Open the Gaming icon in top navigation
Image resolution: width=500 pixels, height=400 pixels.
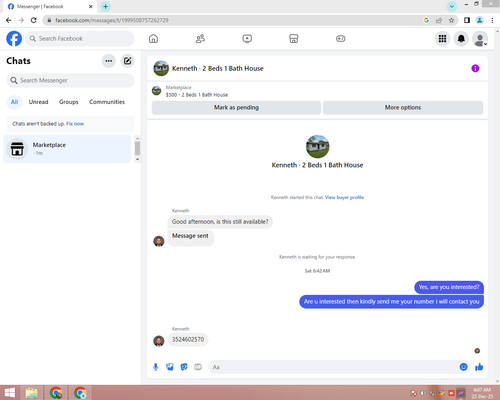point(341,39)
